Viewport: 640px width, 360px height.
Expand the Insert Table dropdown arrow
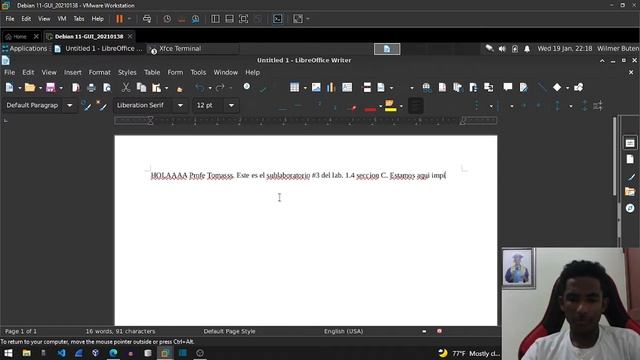(x=304, y=88)
